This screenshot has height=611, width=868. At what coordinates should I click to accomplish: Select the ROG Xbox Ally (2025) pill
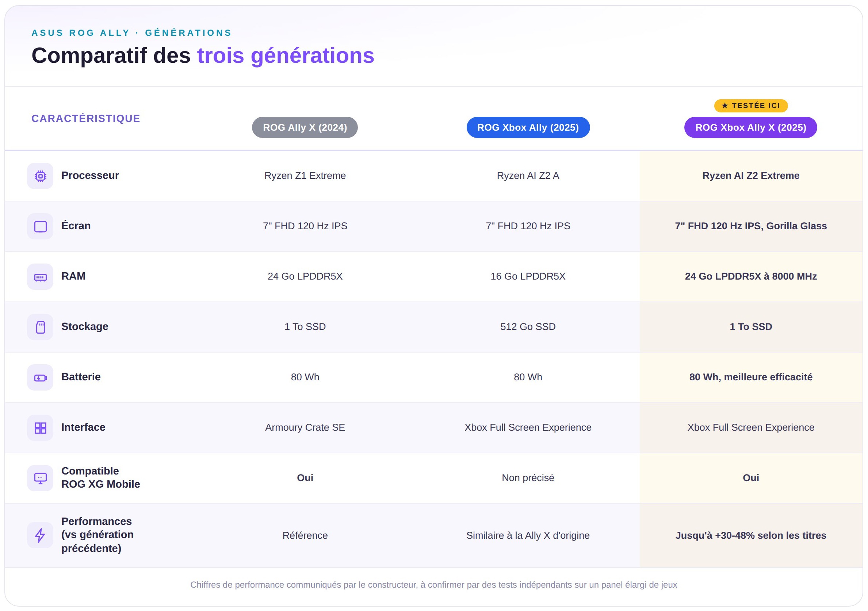(x=528, y=127)
